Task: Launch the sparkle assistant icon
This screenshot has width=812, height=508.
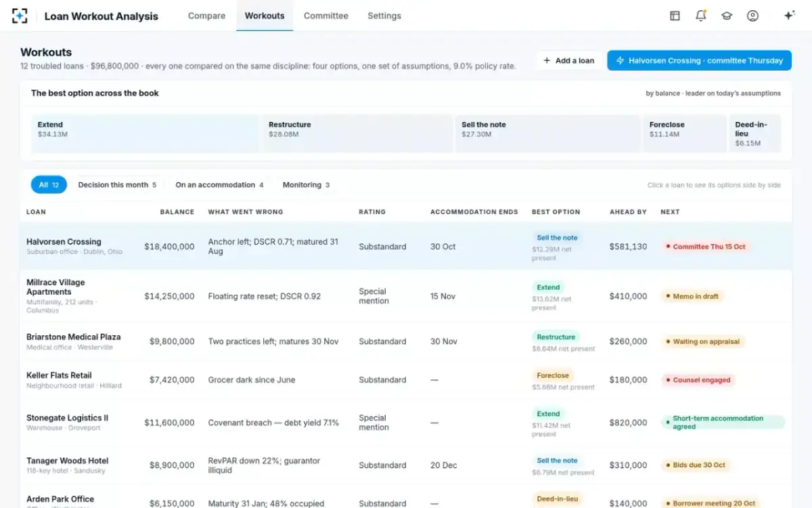Action: click(x=789, y=16)
